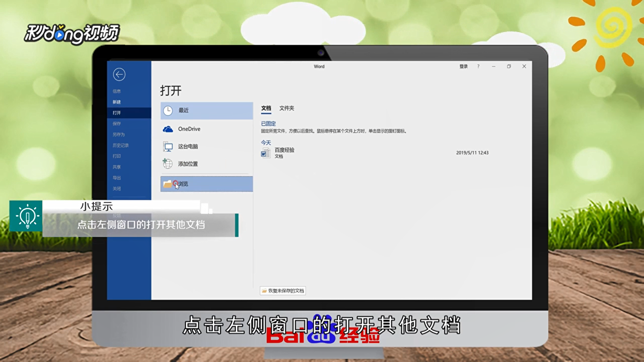Open 历史记录 from the sidebar
Screen dimensions: 644x362
[121, 145]
